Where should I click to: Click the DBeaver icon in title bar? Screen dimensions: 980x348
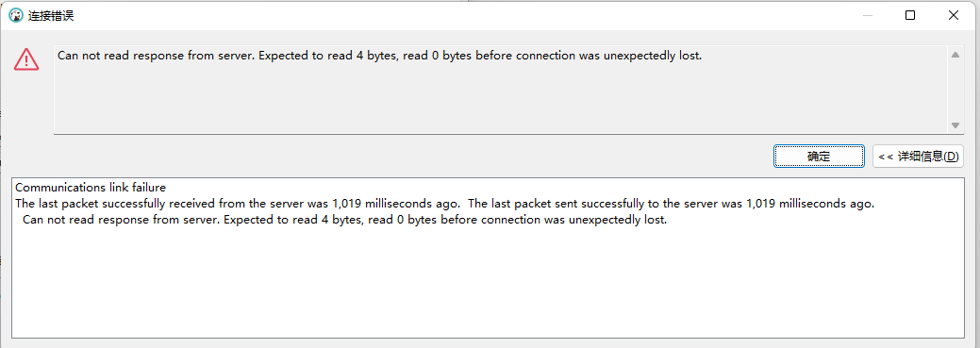tap(16, 16)
